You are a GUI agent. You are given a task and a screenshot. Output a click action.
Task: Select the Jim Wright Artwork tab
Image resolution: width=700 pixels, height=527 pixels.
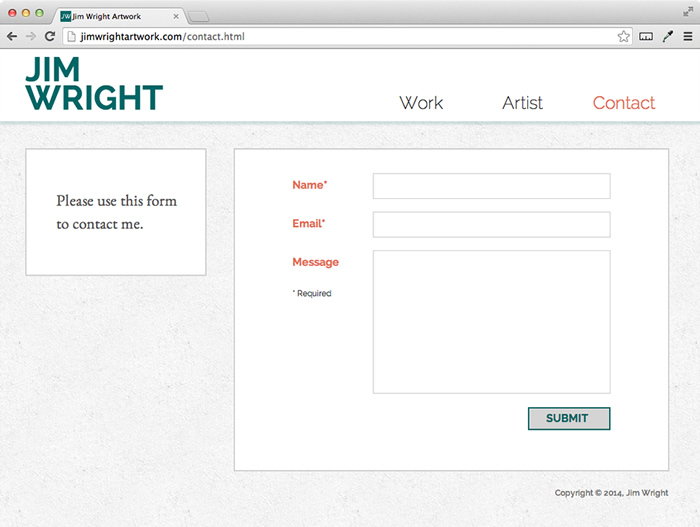[112, 16]
